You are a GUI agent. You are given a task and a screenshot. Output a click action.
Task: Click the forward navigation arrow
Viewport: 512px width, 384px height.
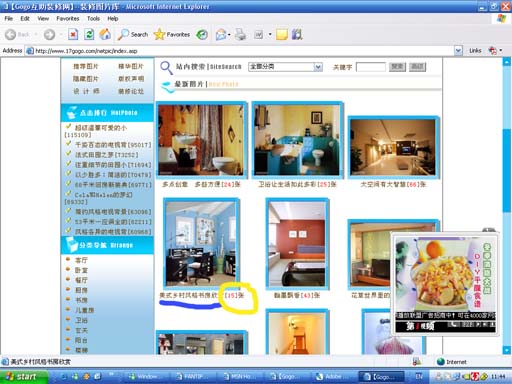50,34
